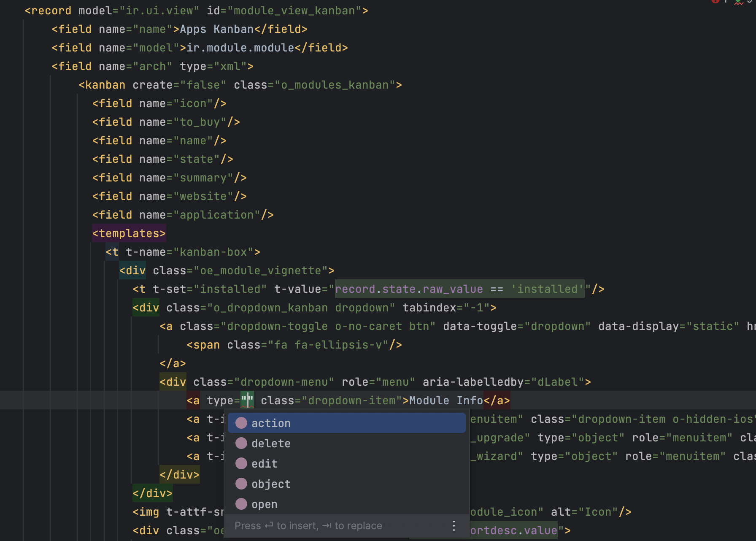Click the pink circle icon beside "action"

point(241,423)
